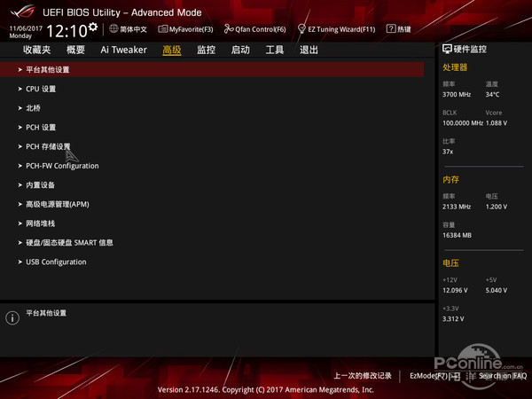Click 上一次的修改记录 link
532x399 pixels.
tap(363, 376)
